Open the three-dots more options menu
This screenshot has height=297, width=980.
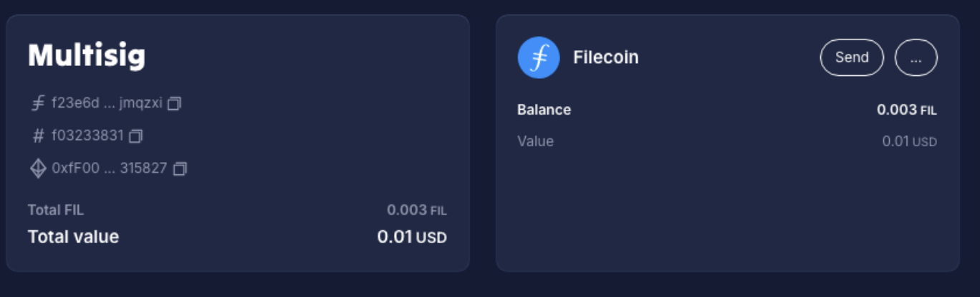(916, 57)
